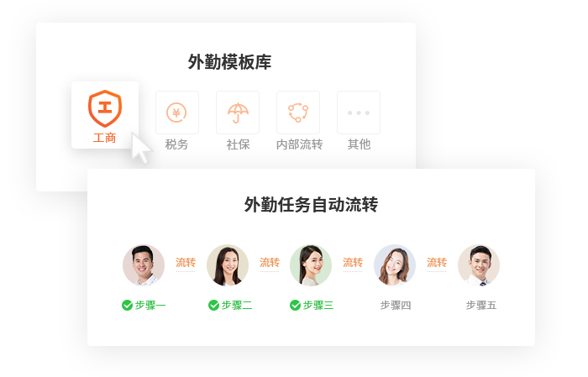Click the green checkmark beside 步骤二
The width and height of the screenshot is (588, 377).
tap(213, 306)
